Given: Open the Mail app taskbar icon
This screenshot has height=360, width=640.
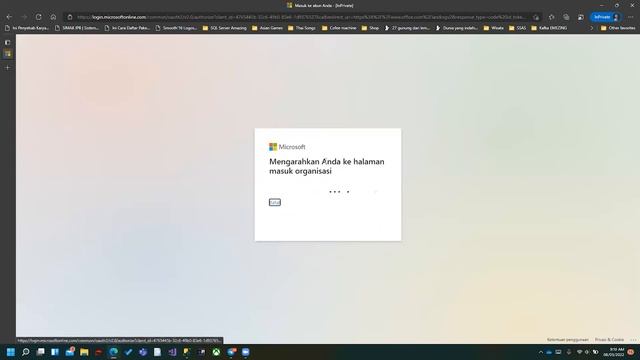Looking at the screenshot, I should [x=70, y=352].
